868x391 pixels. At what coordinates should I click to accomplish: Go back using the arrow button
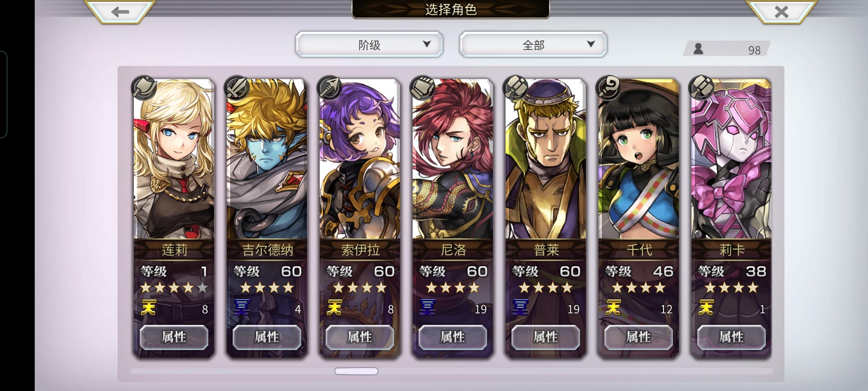(120, 12)
